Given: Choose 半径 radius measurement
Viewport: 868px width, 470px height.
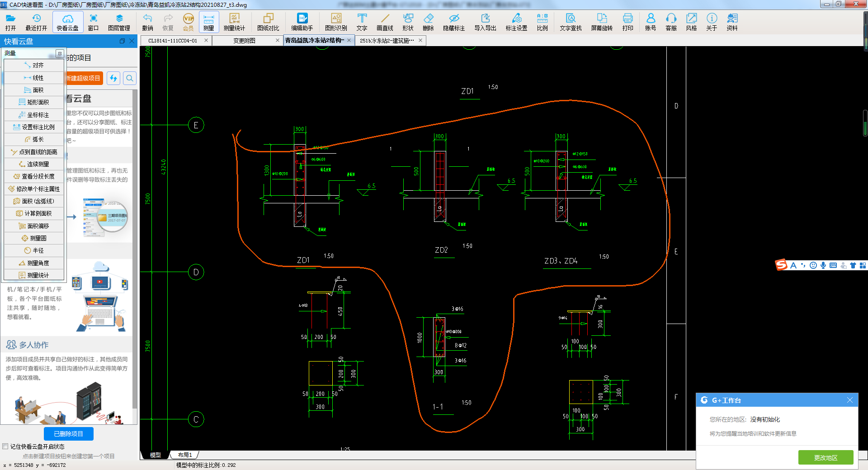Looking at the screenshot, I should coord(34,250).
